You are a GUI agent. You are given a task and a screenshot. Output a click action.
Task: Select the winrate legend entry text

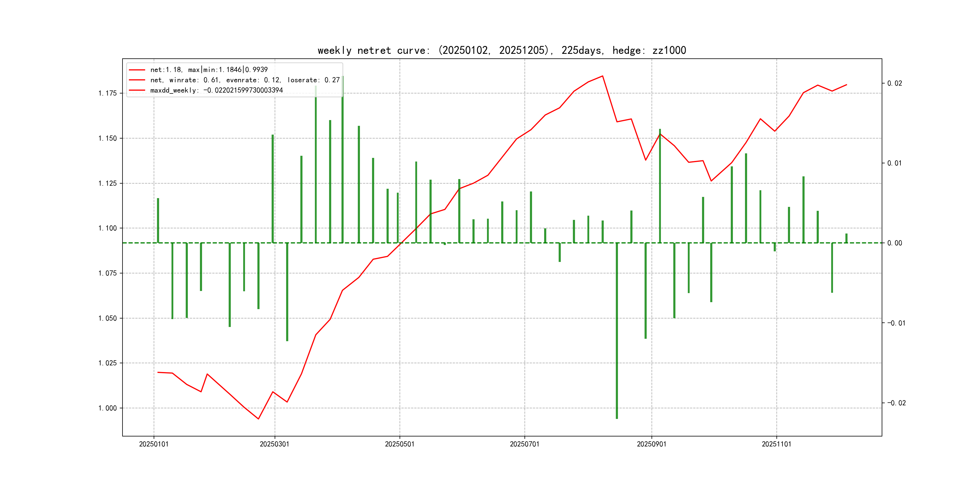(245, 80)
